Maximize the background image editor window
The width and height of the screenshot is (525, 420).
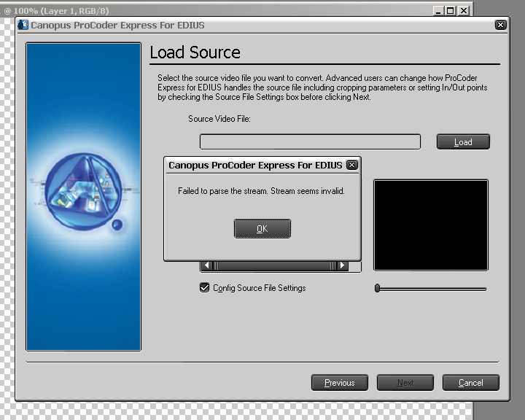click(x=451, y=11)
